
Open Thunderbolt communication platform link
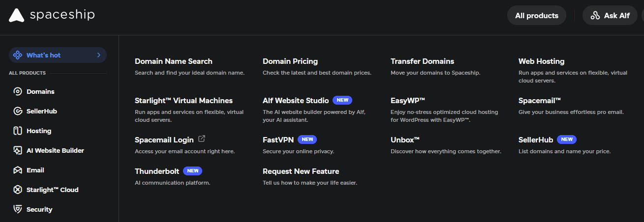click(156, 171)
